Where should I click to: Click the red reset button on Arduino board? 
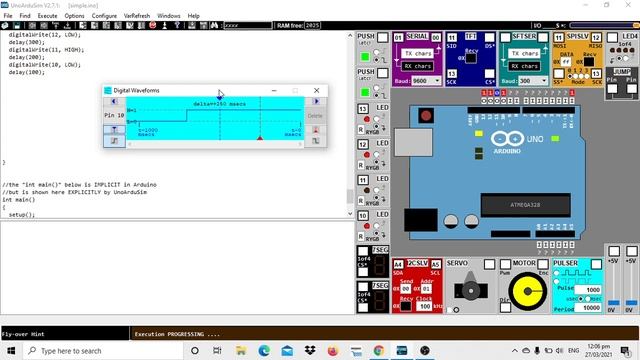[426, 116]
